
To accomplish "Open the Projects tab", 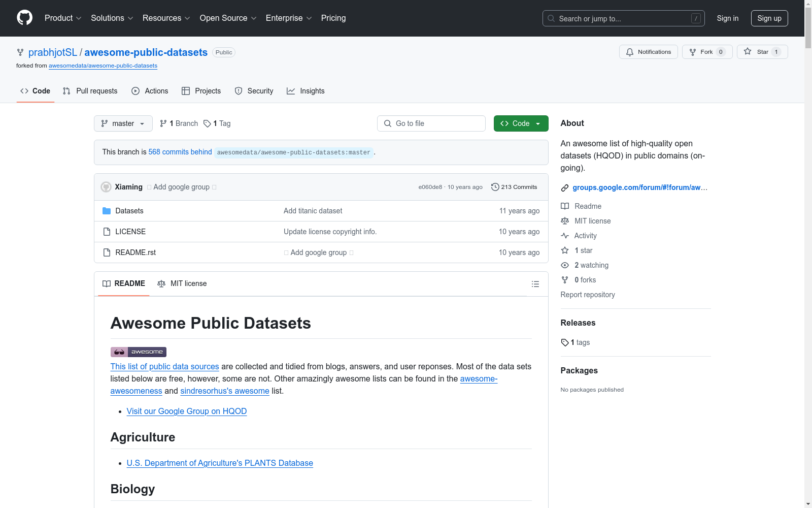I will [201, 91].
